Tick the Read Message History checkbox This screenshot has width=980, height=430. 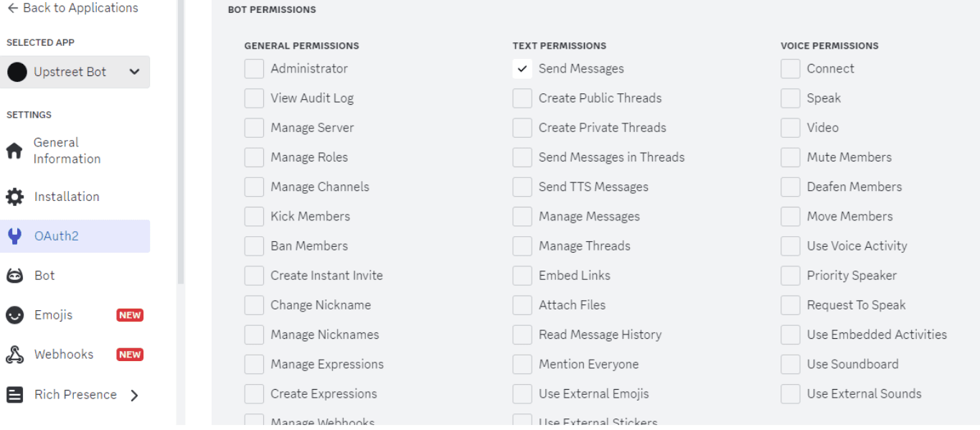(x=522, y=335)
